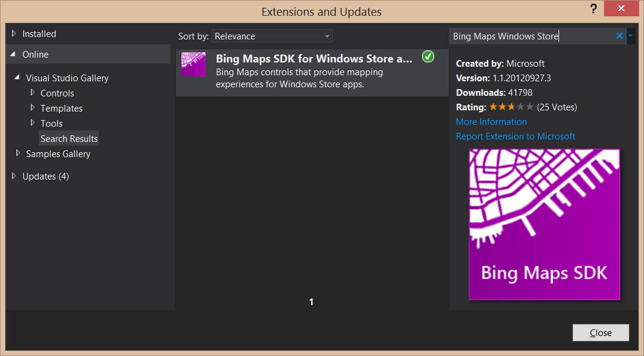Collapse the Online category

pos(13,54)
